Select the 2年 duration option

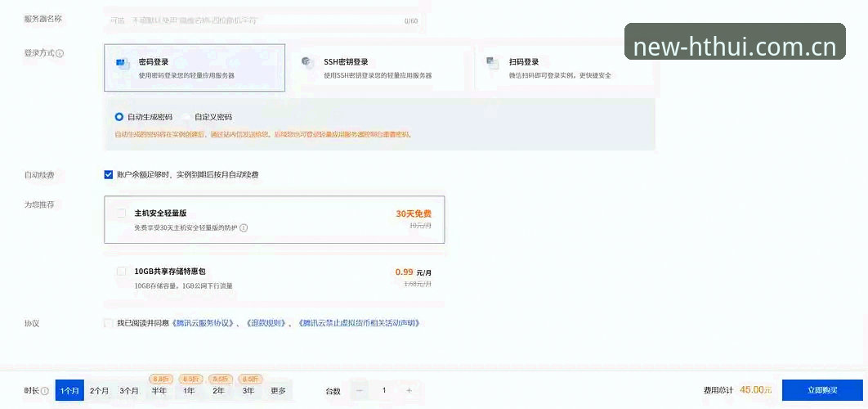pyautogui.click(x=219, y=391)
